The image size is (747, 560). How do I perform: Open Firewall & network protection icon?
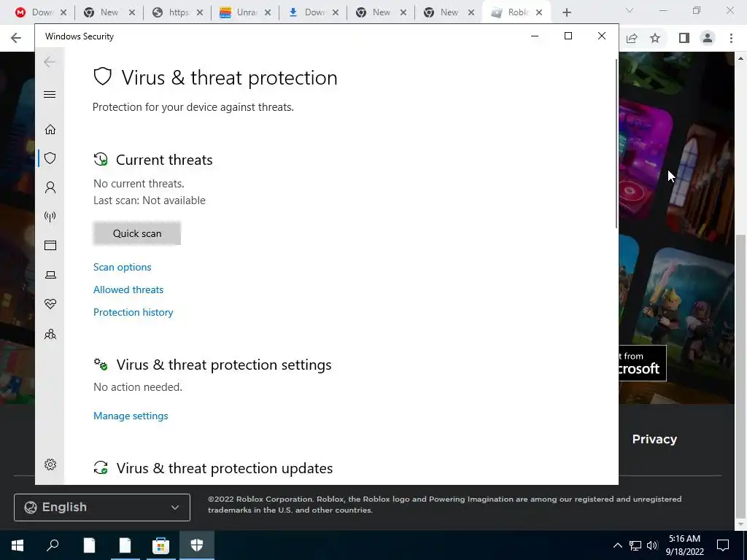click(50, 217)
